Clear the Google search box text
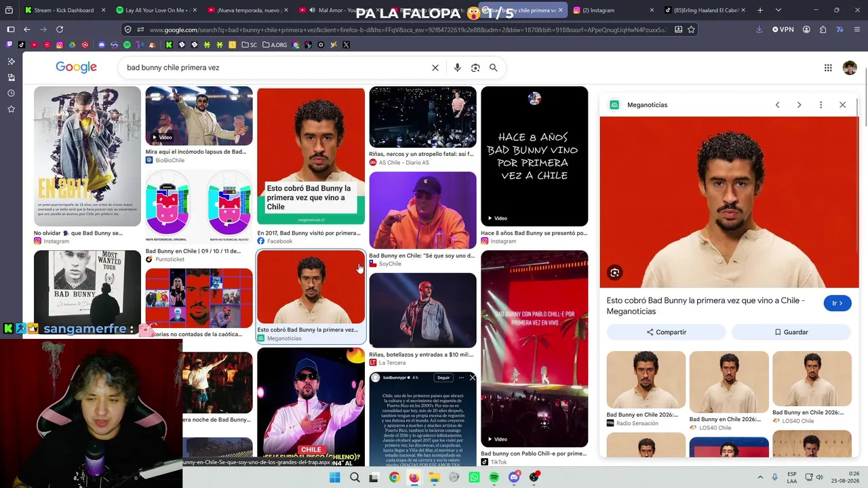The height and width of the screenshot is (488, 868). 435,68
